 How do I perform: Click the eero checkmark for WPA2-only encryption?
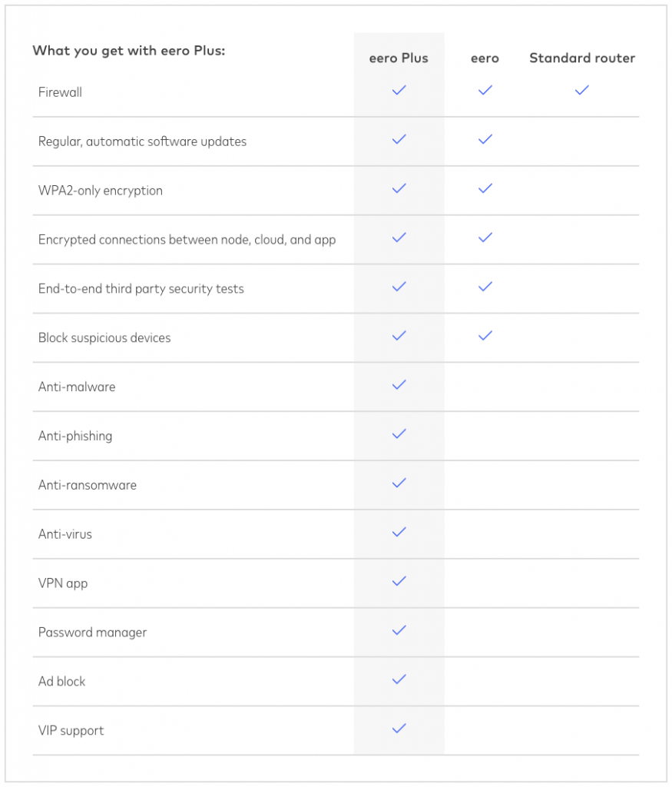tap(485, 189)
